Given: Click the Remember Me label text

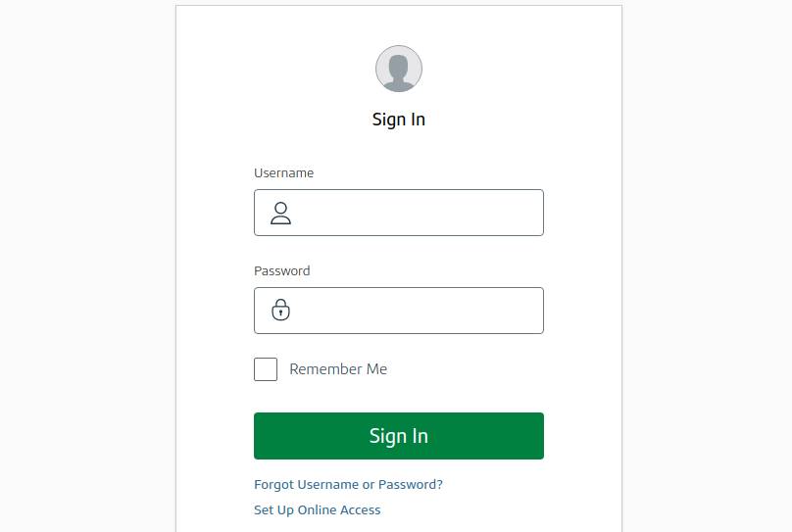Looking at the screenshot, I should [x=338, y=369].
